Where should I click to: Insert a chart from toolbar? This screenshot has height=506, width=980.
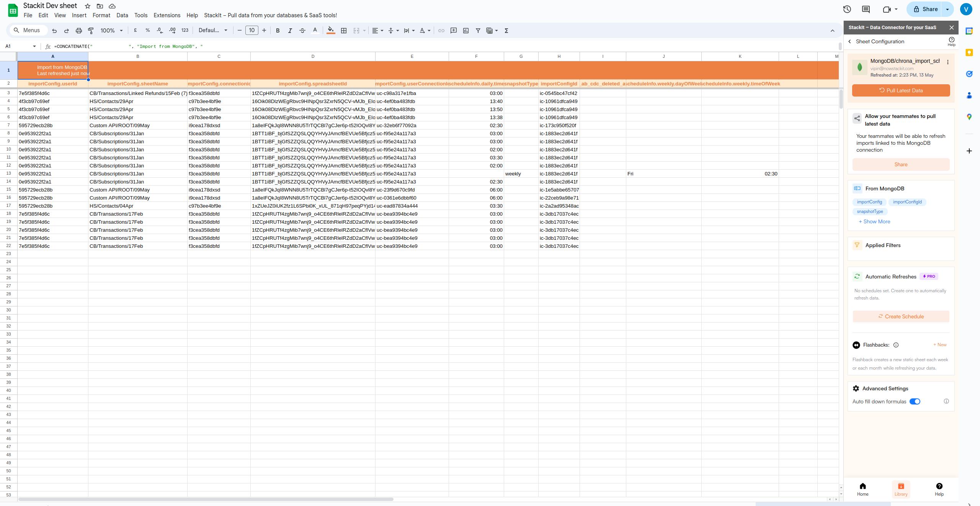tap(466, 31)
